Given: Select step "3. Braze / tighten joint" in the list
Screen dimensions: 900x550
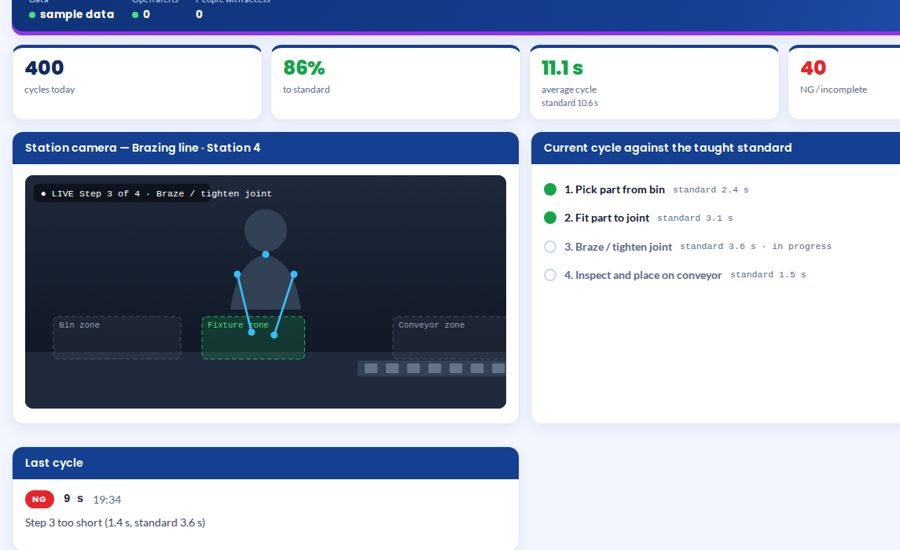Looking at the screenshot, I should coord(618,247).
